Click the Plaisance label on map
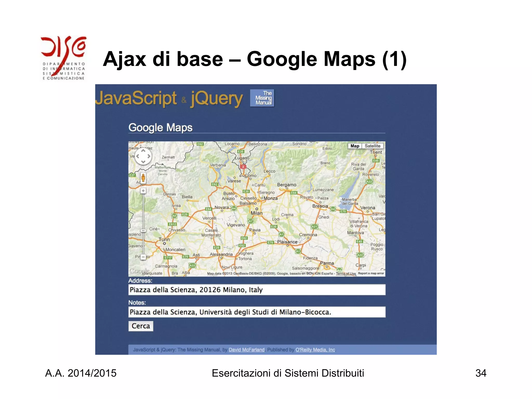This screenshot has height=399, width=532. coord(287,242)
